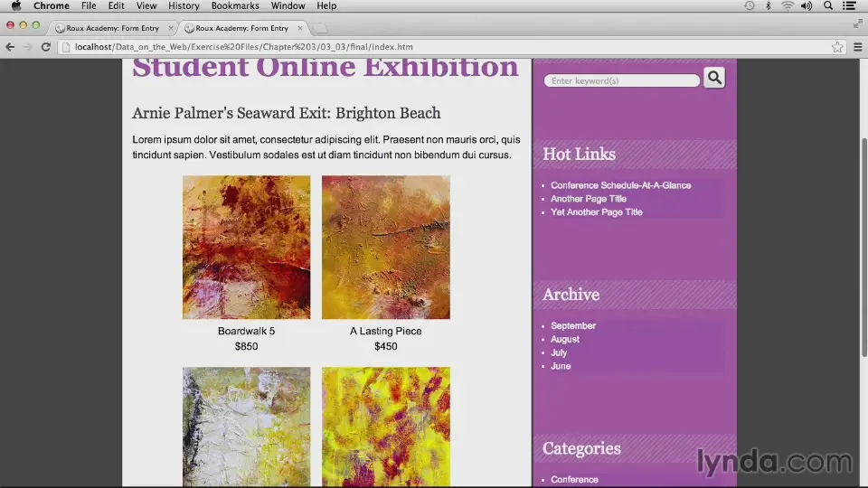Click the $850 price text
Viewport: 868px width, 488px height.
pos(246,346)
